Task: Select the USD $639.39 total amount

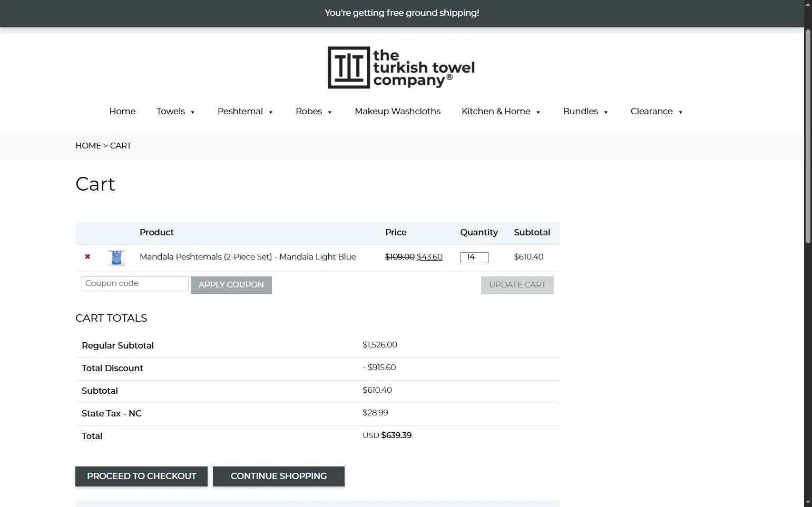Action: (x=387, y=435)
